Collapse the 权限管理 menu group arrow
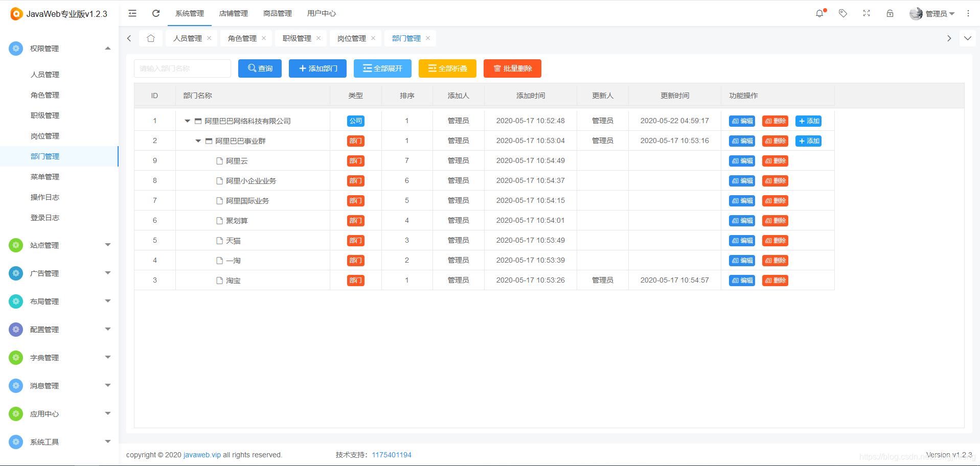Screen dimensions: 980x466 [108, 49]
